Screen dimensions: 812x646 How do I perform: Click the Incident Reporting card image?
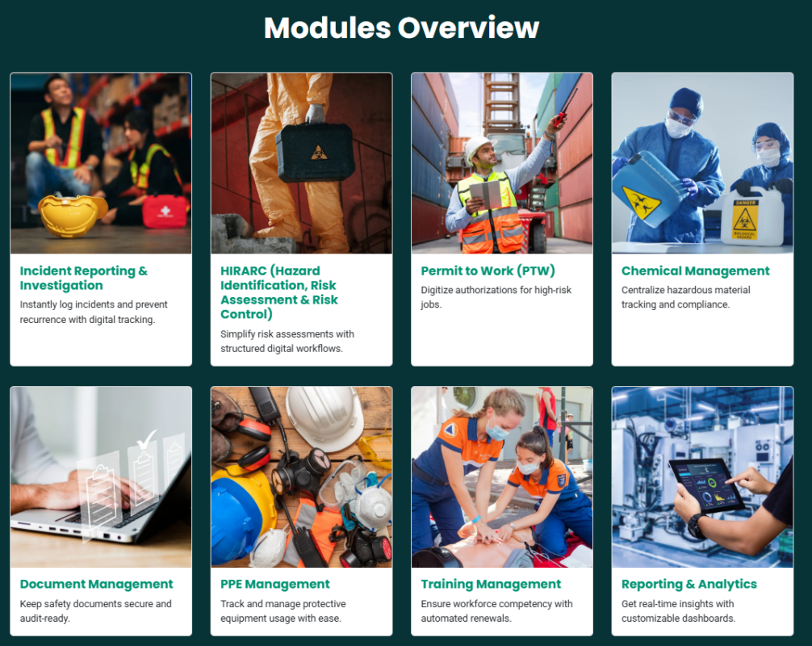click(x=100, y=162)
